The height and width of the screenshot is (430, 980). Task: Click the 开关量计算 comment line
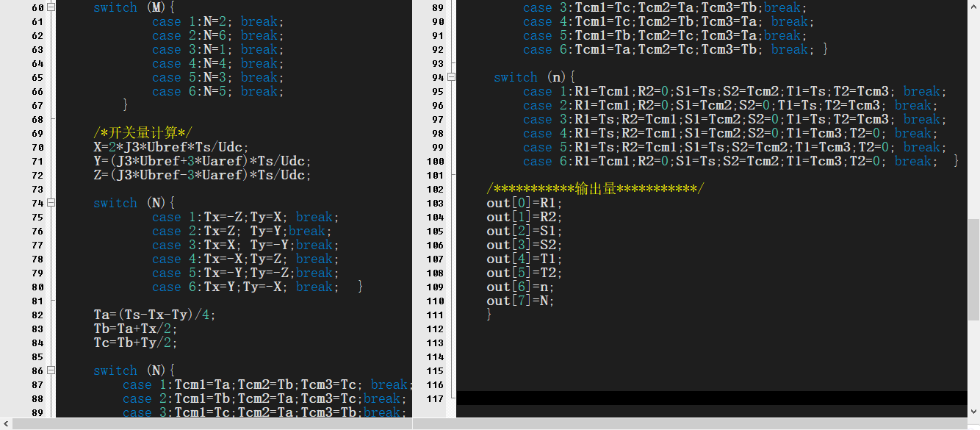click(143, 133)
